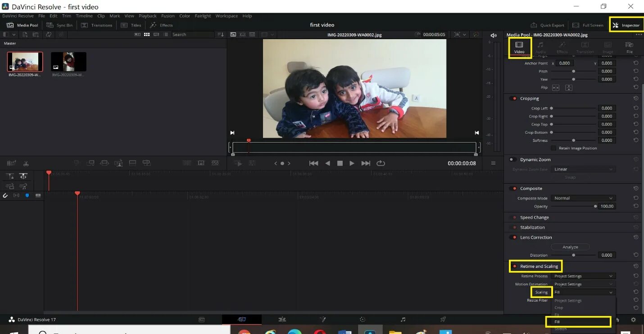Screen dimensions: 644x334
Task: Switch media pool to list view
Action: click(x=166, y=34)
